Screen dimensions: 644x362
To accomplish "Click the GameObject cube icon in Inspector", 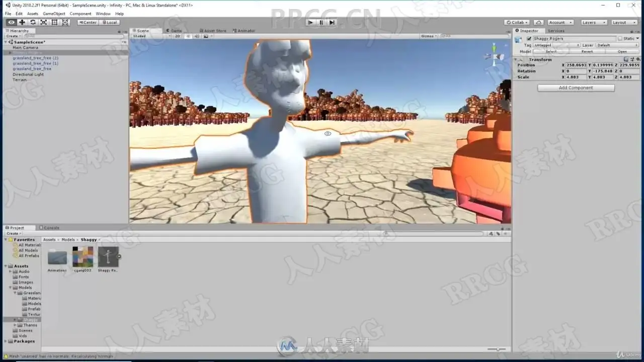I will click(519, 39).
